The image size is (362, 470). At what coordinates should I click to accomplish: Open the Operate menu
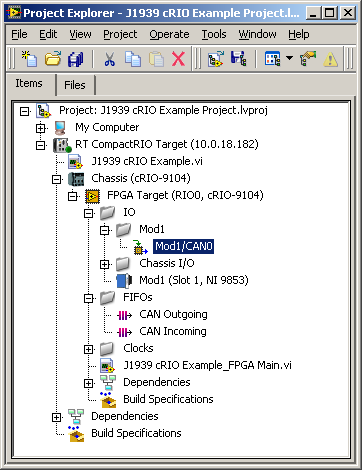point(169,34)
